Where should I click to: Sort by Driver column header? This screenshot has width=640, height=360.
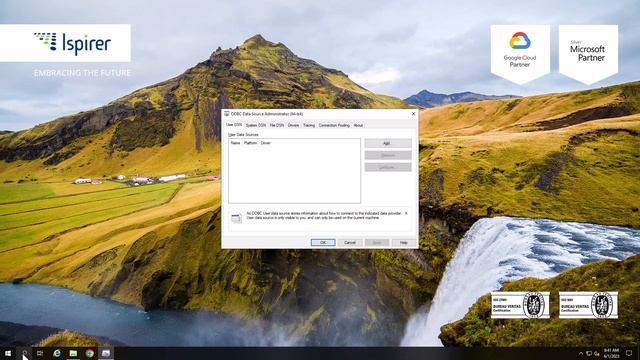pos(266,143)
